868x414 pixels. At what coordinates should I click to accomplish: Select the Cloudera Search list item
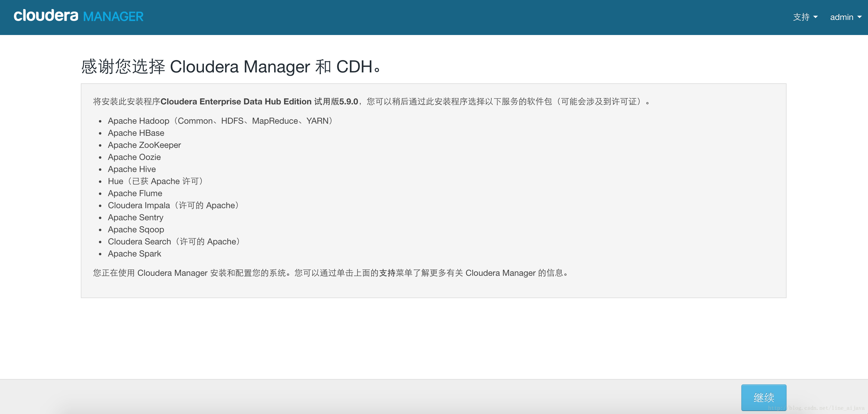[175, 241]
